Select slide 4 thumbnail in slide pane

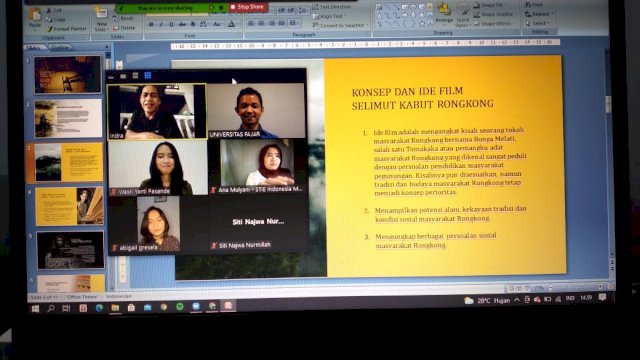point(69,206)
